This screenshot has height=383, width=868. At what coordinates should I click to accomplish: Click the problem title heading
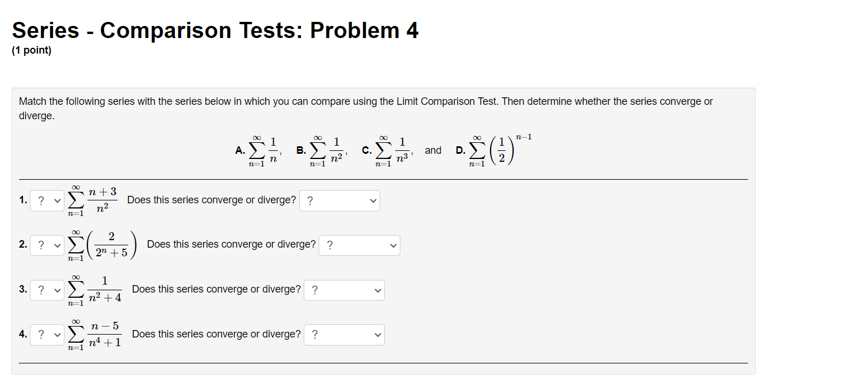(x=215, y=30)
